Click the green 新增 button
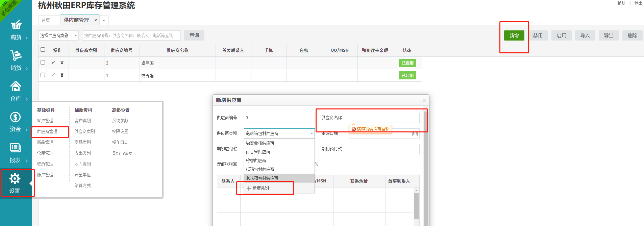 [x=514, y=35]
